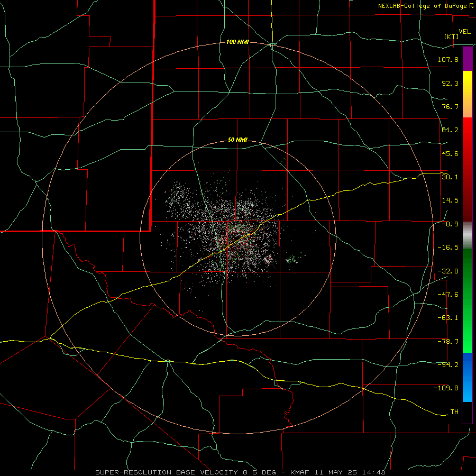Click the -94.2 legend value
This screenshot has height=476, width=476.
click(x=448, y=365)
